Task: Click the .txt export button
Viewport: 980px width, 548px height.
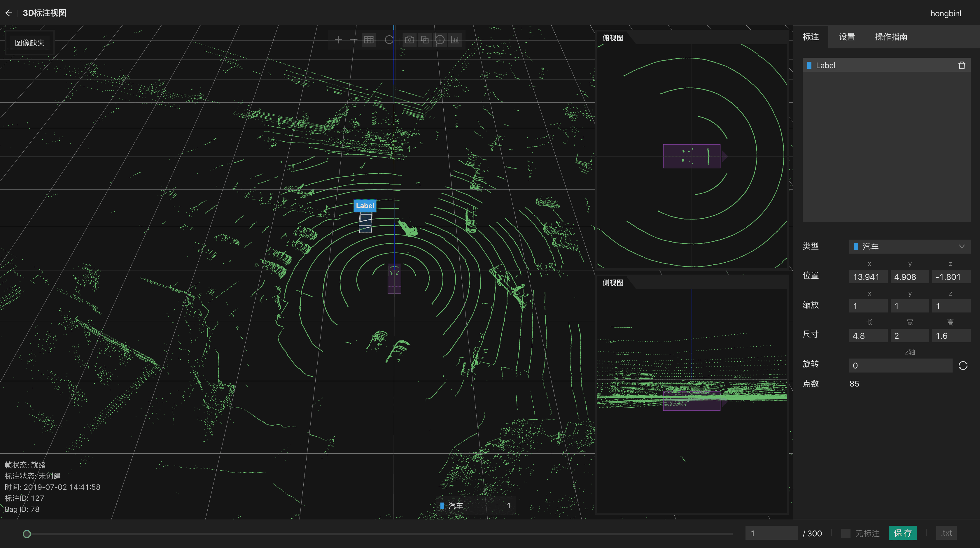Action: click(946, 533)
